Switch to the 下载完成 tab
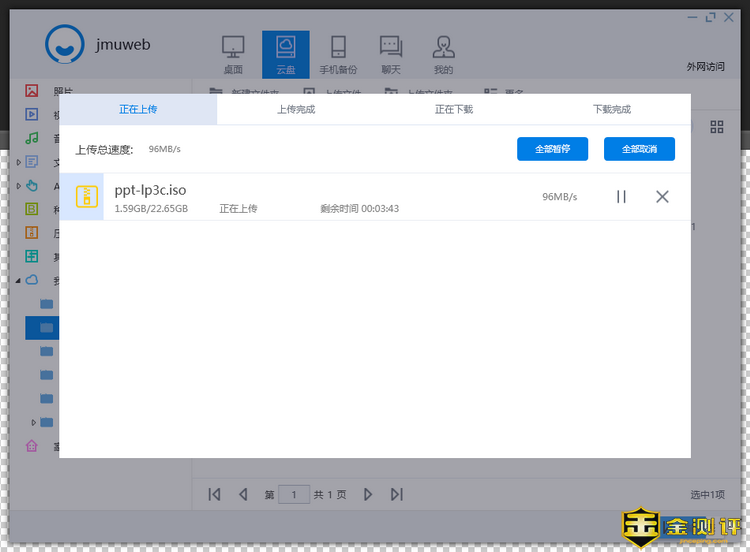The height and width of the screenshot is (552, 750). pos(611,109)
